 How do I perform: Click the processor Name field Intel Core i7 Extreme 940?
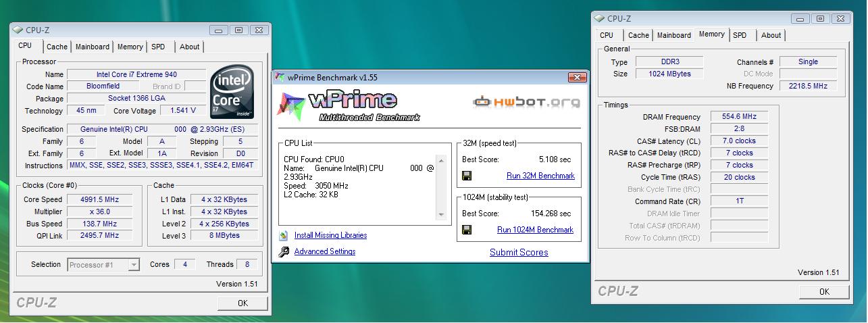point(137,74)
